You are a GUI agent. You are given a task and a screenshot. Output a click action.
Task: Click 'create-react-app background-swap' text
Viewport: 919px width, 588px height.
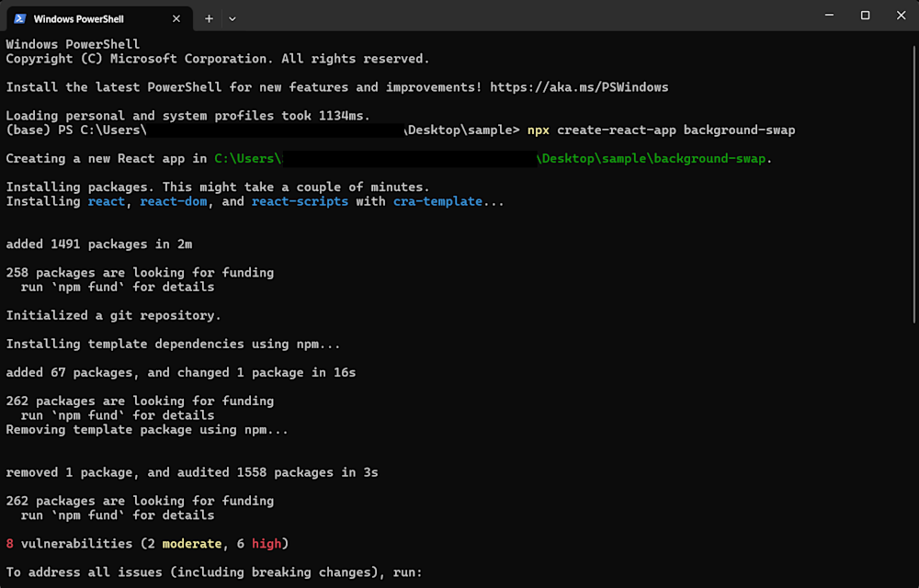click(675, 130)
